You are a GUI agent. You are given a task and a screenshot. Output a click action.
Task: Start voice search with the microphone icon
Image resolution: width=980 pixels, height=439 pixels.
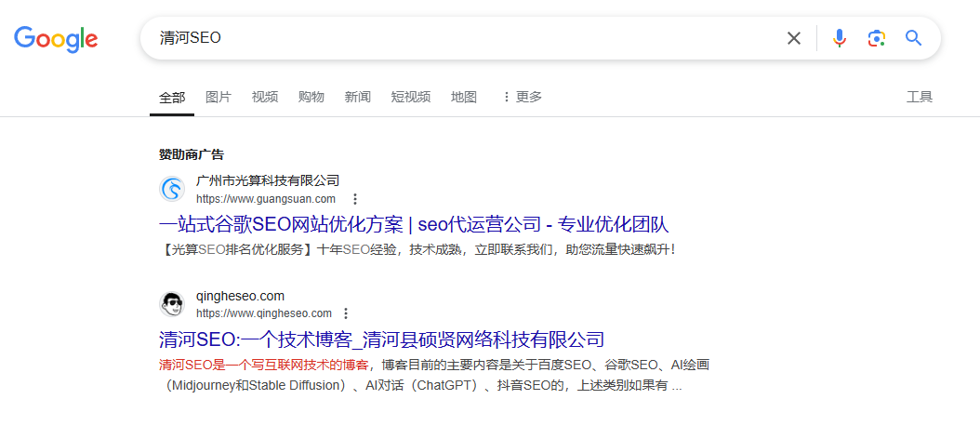[840, 38]
